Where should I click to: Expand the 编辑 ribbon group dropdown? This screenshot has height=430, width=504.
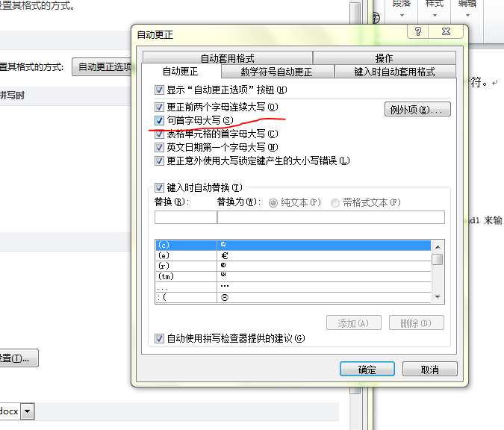467,15
